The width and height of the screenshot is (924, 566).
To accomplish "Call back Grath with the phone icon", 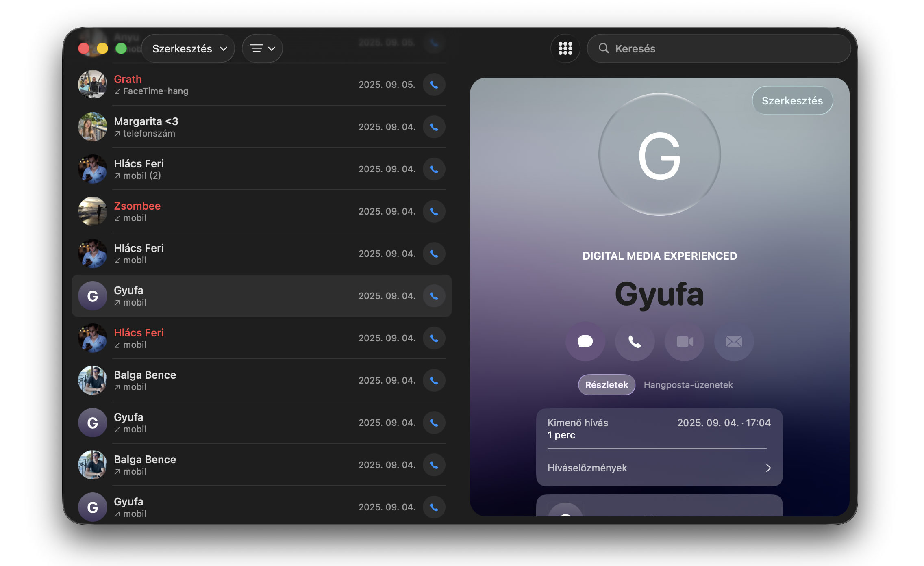I will pos(434,85).
